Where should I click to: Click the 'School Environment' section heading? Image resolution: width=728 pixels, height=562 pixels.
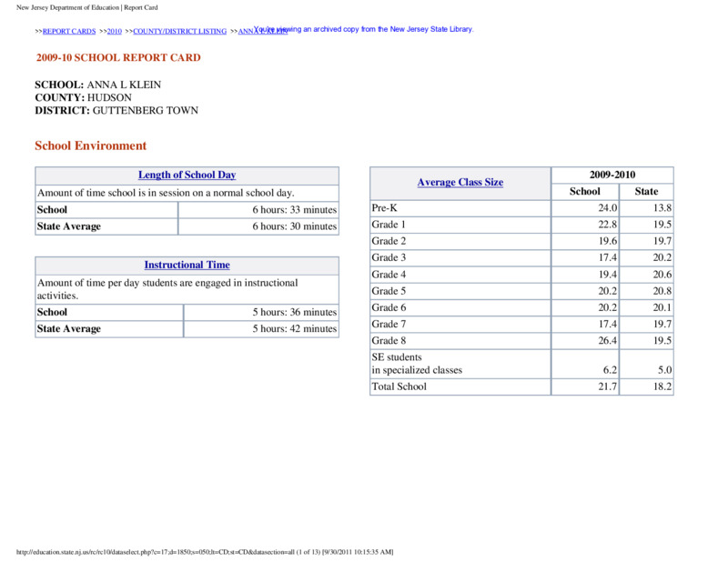(x=90, y=146)
